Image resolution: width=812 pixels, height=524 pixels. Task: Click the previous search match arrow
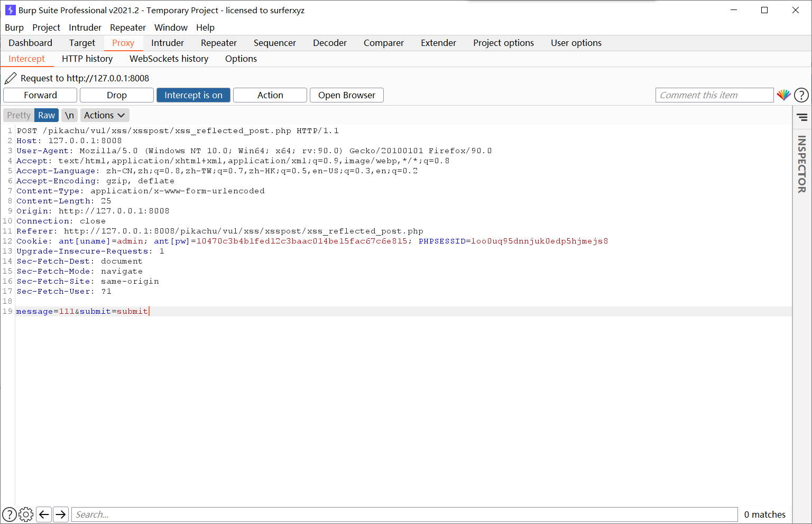coord(44,514)
